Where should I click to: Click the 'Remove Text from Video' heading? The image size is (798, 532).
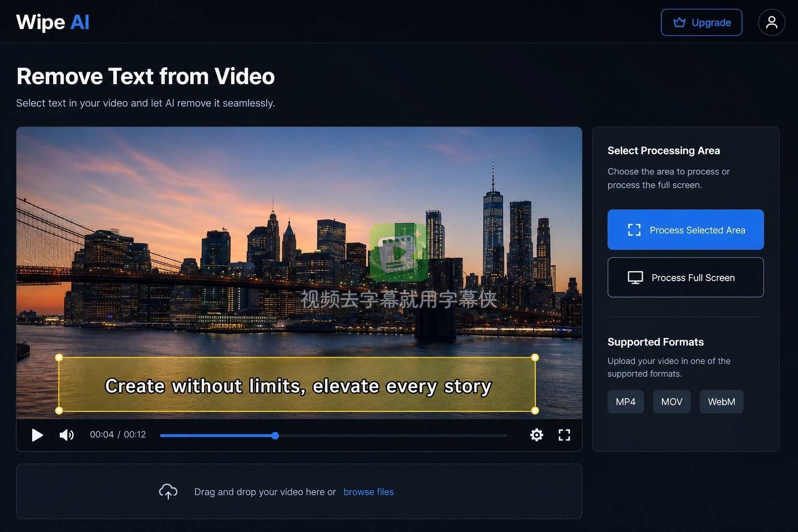145,76
